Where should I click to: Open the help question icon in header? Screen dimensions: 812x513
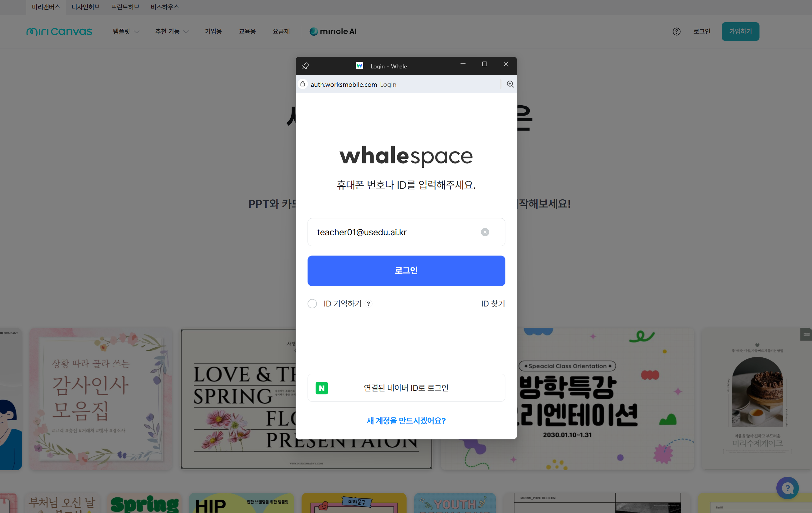click(676, 32)
